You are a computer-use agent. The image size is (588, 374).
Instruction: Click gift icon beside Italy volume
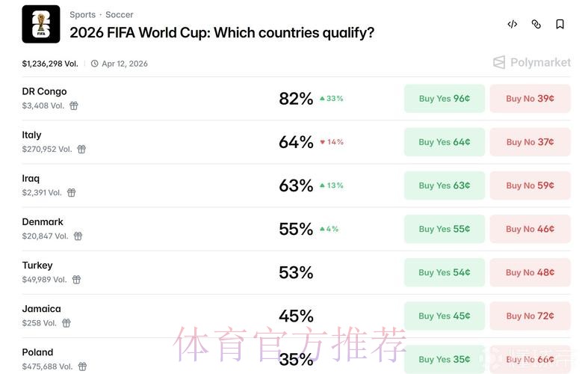[x=81, y=150]
